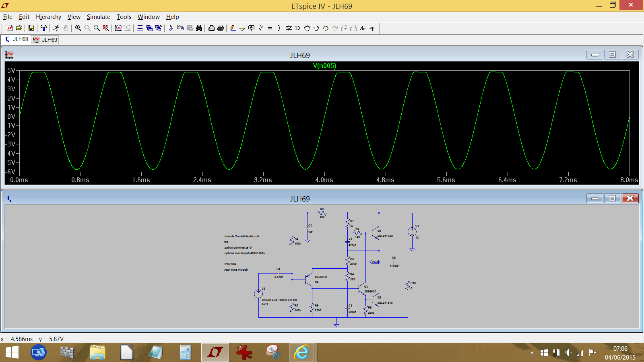Open the Simulate menu
The image size is (644, 362).
pos(98,17)
